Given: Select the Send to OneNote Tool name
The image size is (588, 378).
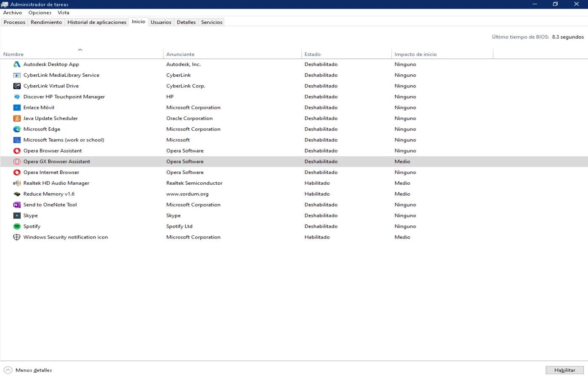Looking at the screenshot, I should (x=50, y=205).
